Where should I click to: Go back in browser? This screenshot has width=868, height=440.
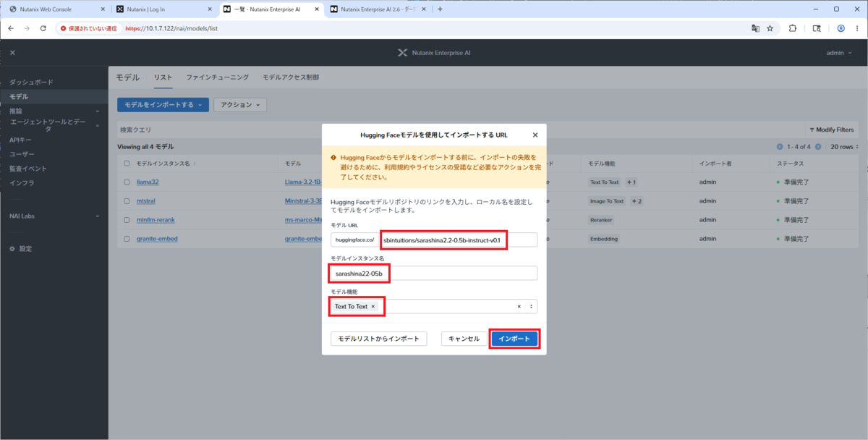coord(11,29)
